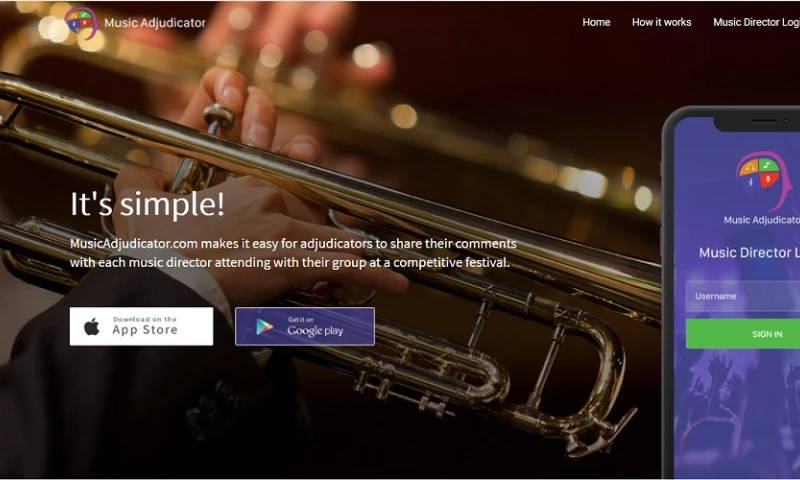Get it on Google Play button
The width and height of the screenshot is (800, 480).
tap(305, 326)
